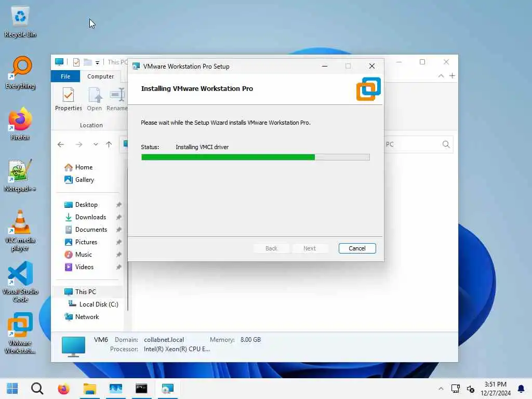Open Music in the navigation pane
Image resolution: width=532 pixels, height=399 pixels.
coord(84,255)
